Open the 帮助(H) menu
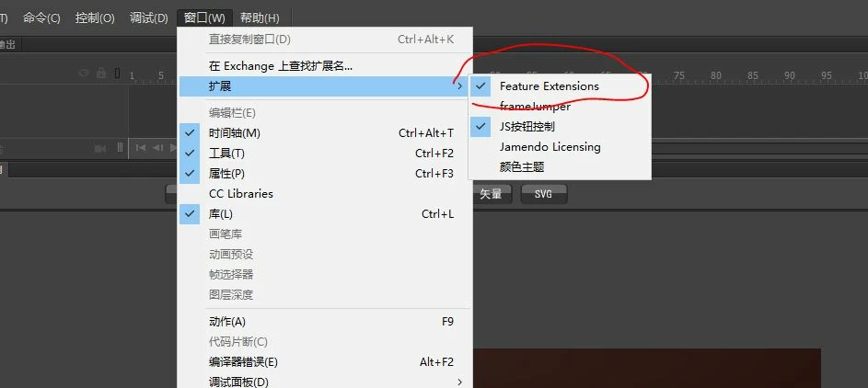This screenshot has height=388, width=868. pyautogui.click(x=260, y=17)
